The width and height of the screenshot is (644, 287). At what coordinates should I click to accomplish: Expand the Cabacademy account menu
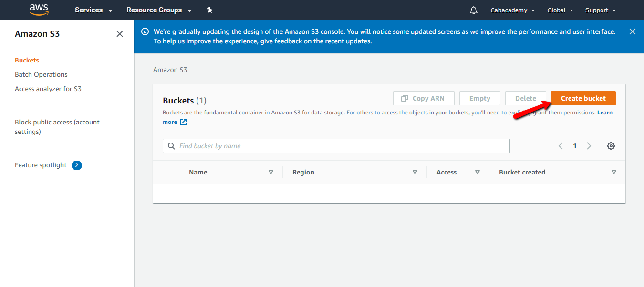(512, 10)
